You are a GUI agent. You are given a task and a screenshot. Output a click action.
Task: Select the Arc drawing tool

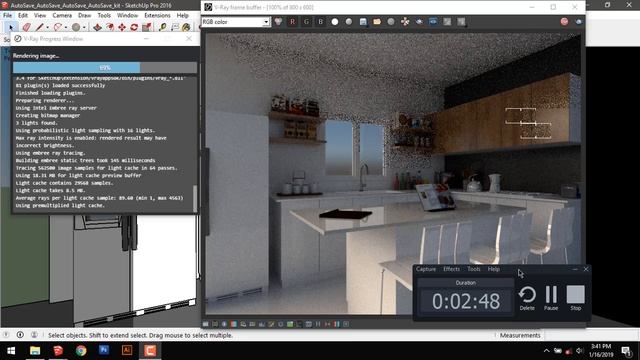(x=58, y=27)
